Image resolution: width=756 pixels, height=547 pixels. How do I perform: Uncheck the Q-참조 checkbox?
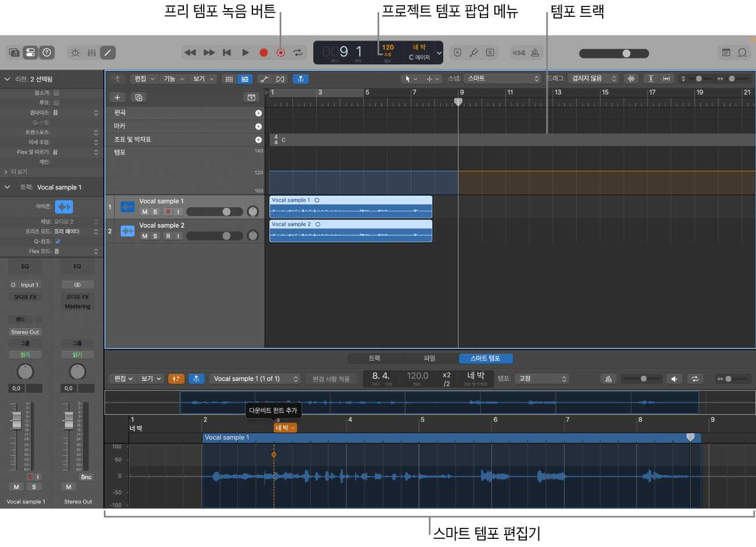[x=57, y=242]
